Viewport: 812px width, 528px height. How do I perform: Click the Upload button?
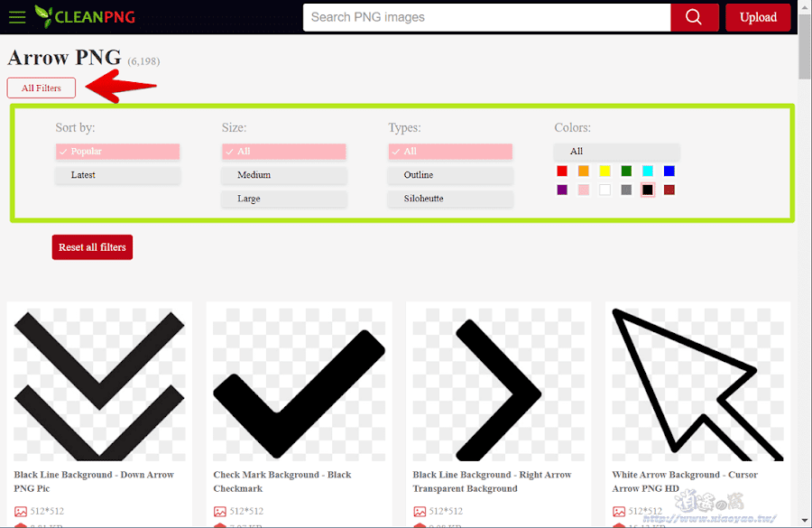[758, 17]
